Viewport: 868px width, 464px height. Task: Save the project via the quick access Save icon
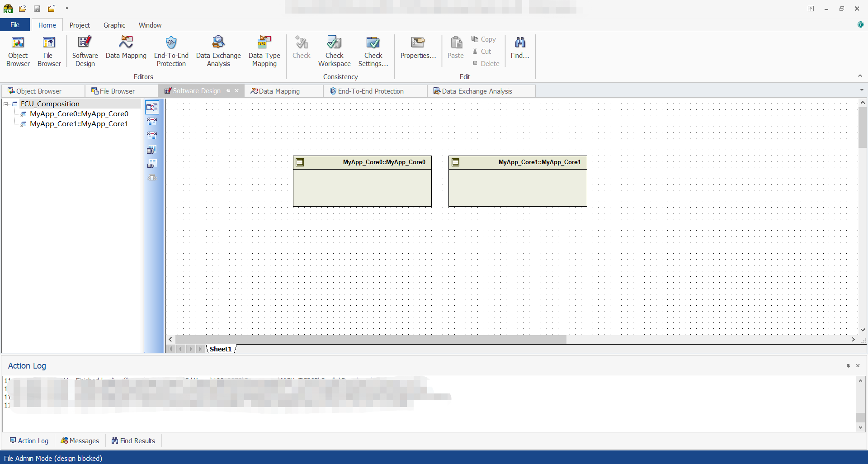[x=37, y=8]
